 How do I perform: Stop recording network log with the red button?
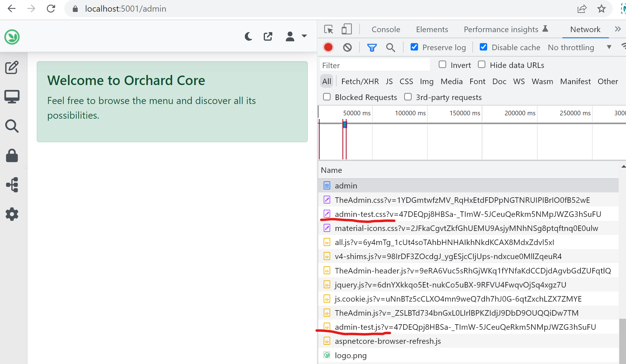pyautogui.click(x=328, y=47)
